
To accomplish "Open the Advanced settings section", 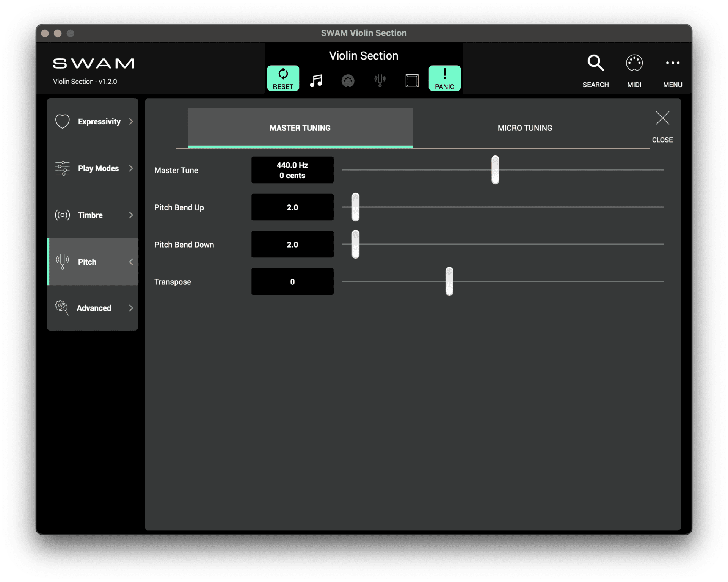I will point(93,308).
